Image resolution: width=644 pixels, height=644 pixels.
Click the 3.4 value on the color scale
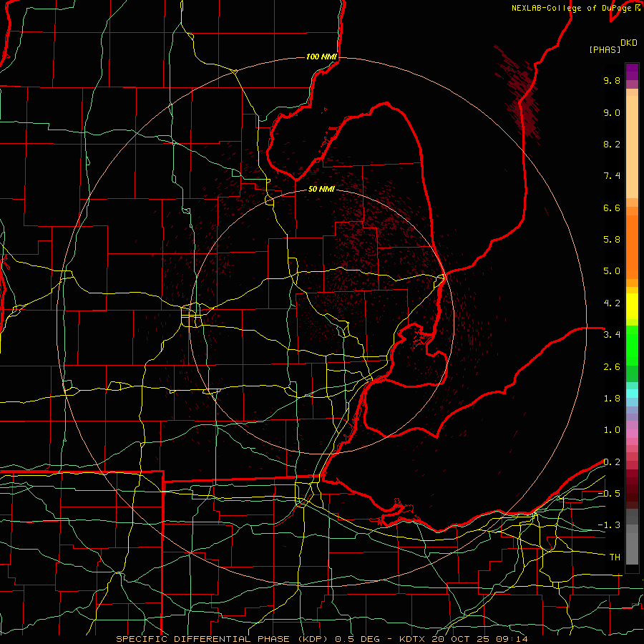(612, 335)
